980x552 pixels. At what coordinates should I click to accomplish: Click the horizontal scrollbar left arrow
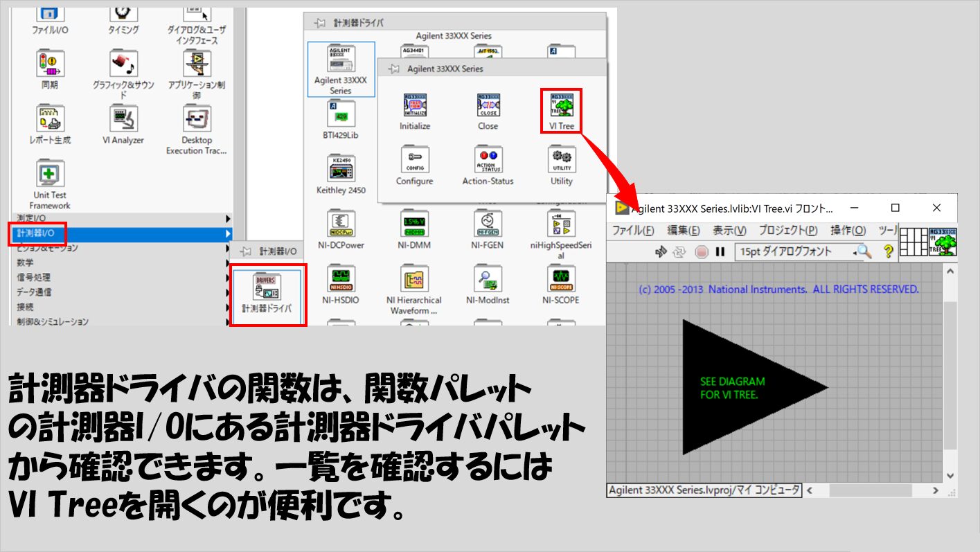pyautogui.click(x=809, y=490)
